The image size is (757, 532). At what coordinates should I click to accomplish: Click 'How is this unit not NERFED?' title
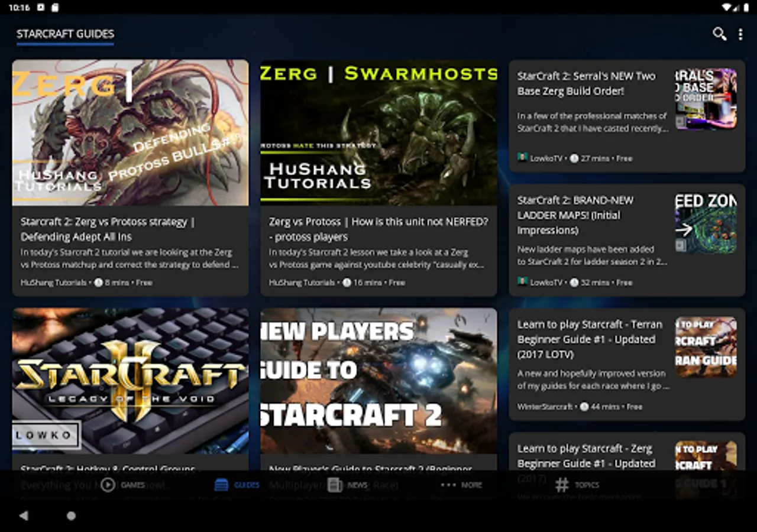tap(378, 229)
